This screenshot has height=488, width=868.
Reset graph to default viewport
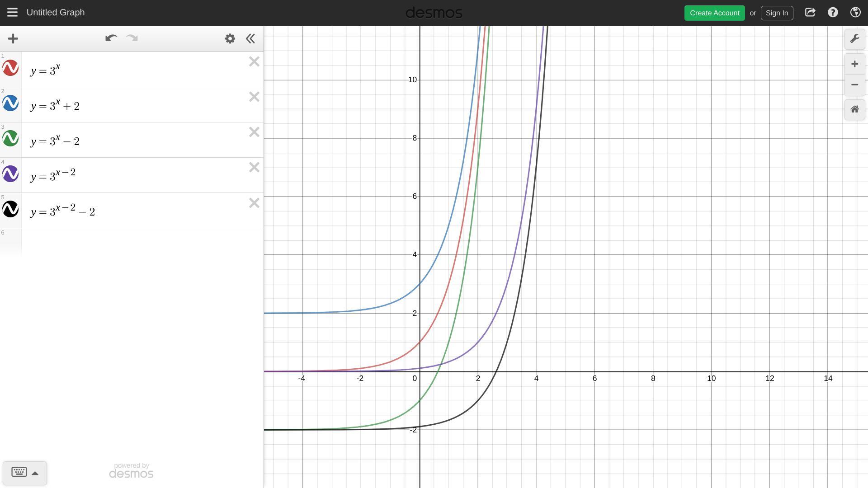point(854,109)
